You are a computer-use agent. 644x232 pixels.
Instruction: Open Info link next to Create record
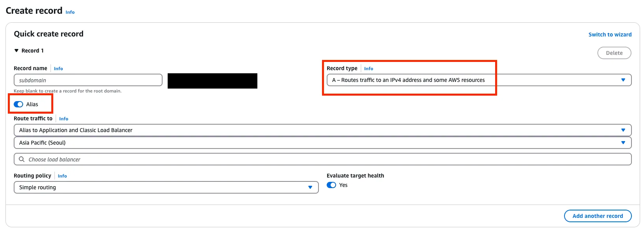point(70,12)
